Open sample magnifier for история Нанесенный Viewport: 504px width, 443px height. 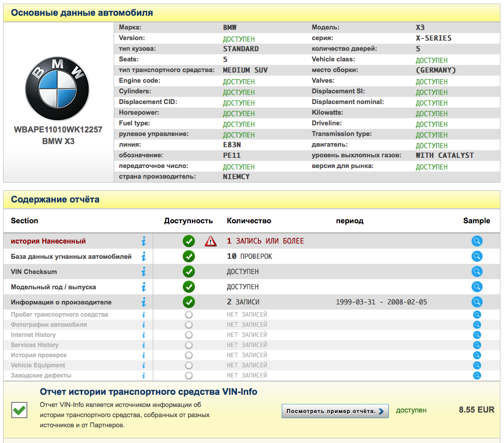(477, 241)
